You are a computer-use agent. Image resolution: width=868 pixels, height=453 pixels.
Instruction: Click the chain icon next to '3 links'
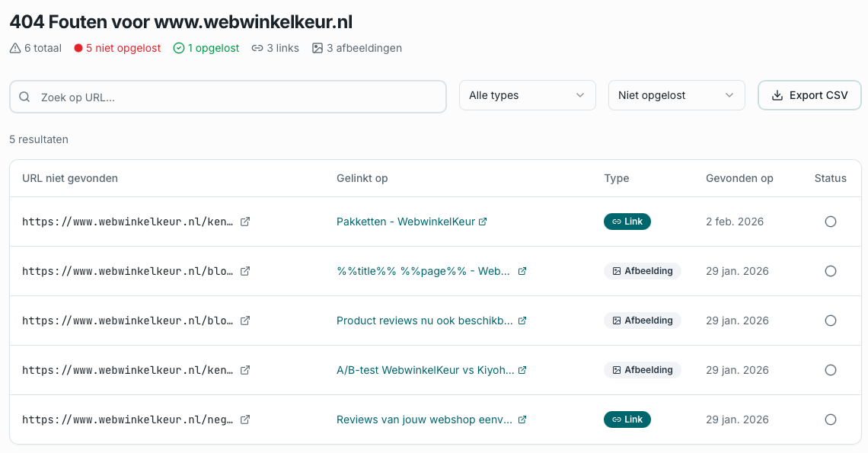click(x=257, y=48)
